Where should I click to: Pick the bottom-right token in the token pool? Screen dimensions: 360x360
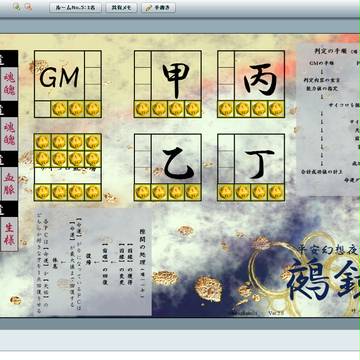pyautogui.click(x=93, y=192)
